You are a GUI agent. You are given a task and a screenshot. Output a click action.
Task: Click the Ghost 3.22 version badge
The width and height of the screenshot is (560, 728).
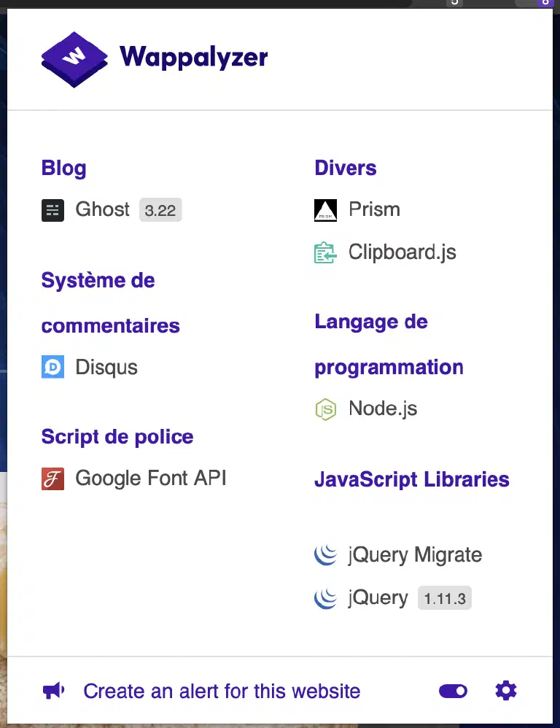[x=160, y=210]
